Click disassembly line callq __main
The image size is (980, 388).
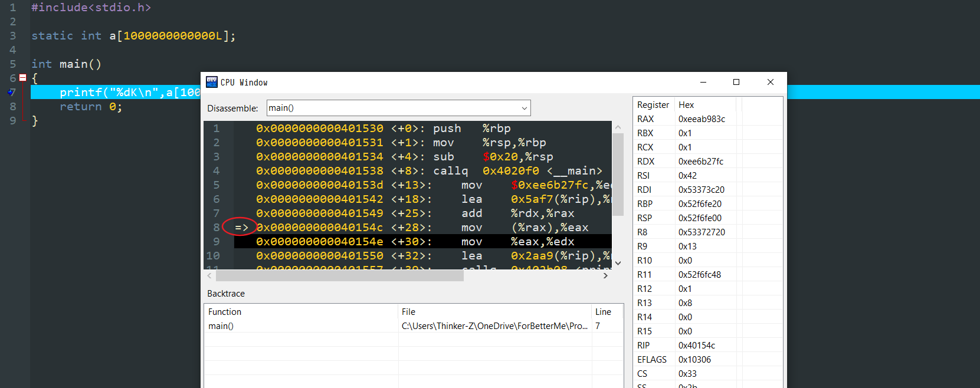422,170
